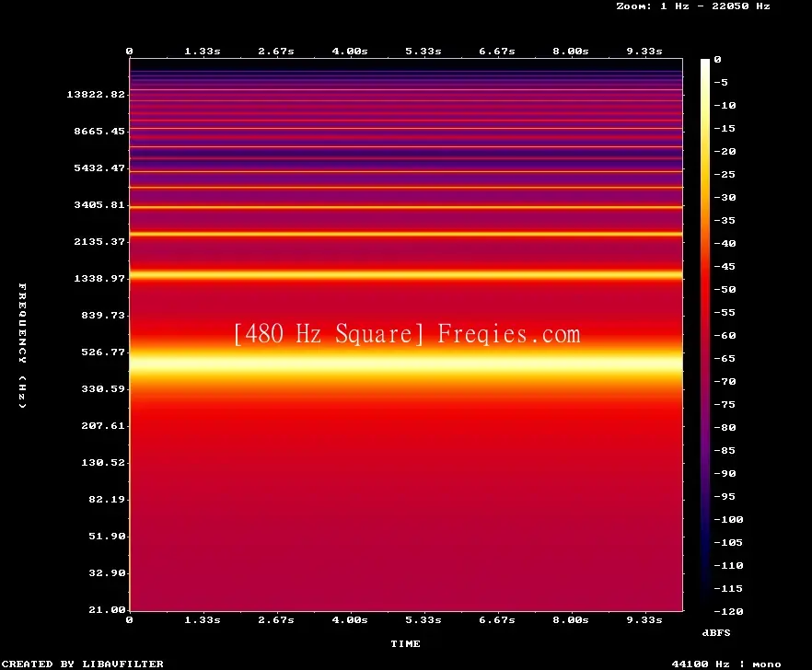Click the dBFS color gradient bar
Image resolution: width=812 pixels, height=670 pixels.
click(705, 335)
